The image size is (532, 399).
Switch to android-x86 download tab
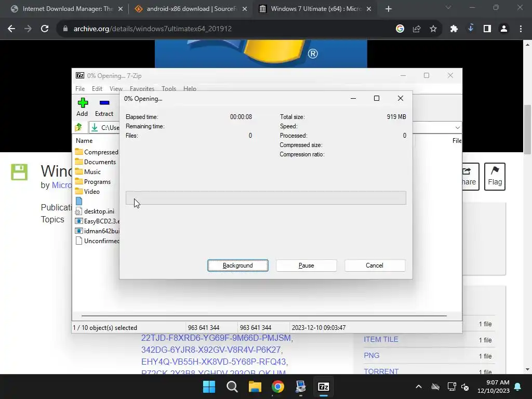[191, 9]
